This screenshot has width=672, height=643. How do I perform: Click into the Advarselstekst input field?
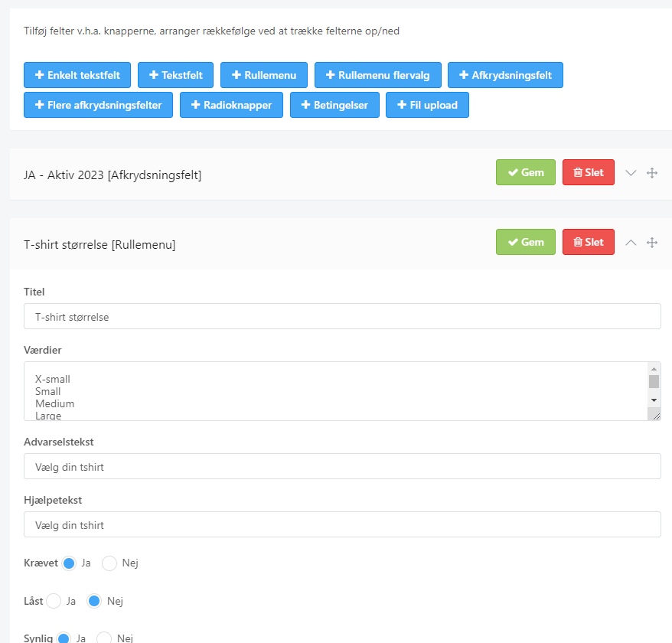(342, 466)
